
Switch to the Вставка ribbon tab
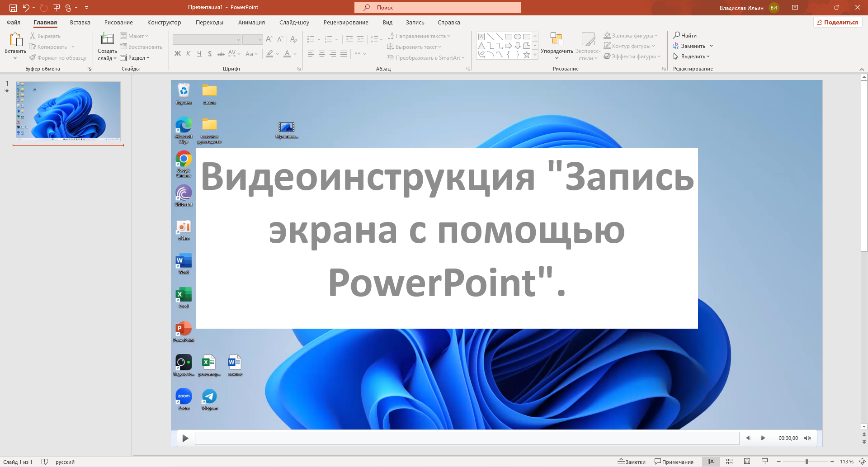[x=80, y=22]
